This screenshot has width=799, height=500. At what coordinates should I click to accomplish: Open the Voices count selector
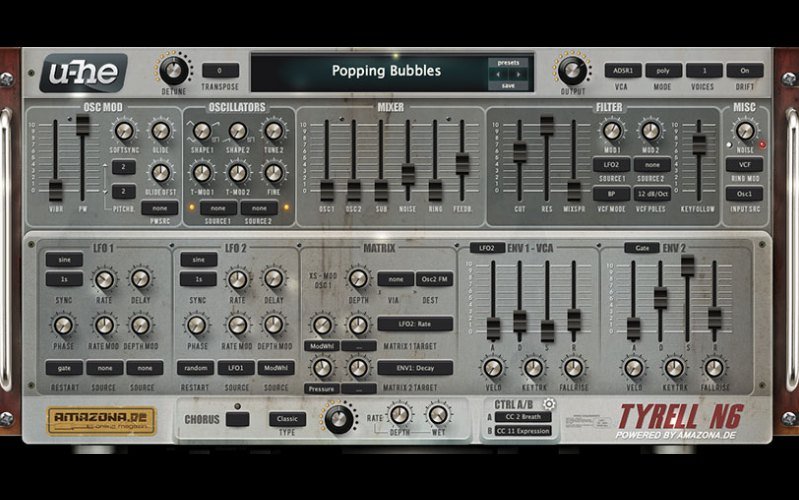pos(704,71)
